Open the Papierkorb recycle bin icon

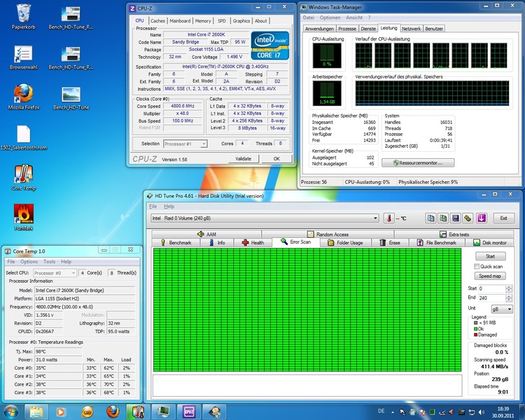click(23, 17)
